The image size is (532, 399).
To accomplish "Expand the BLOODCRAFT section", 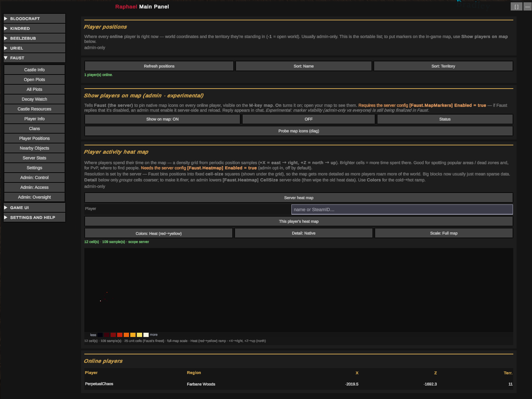I will tap(34, 18).
